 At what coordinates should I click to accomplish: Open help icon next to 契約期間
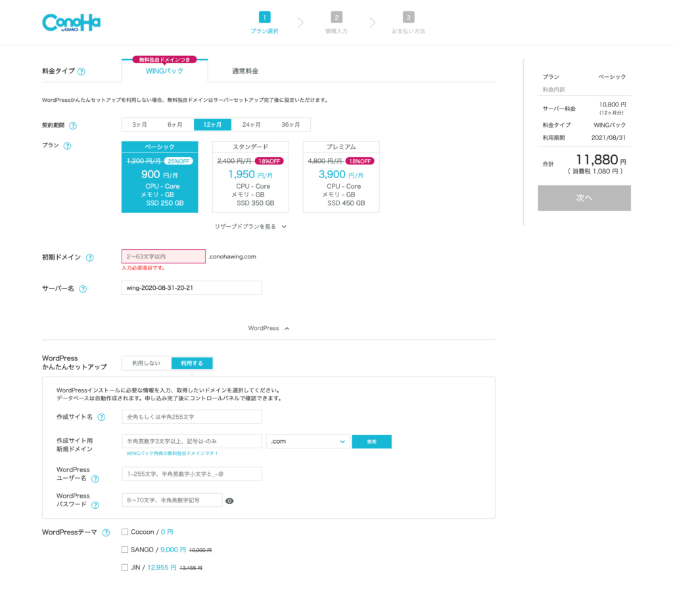tap(73, 126)
